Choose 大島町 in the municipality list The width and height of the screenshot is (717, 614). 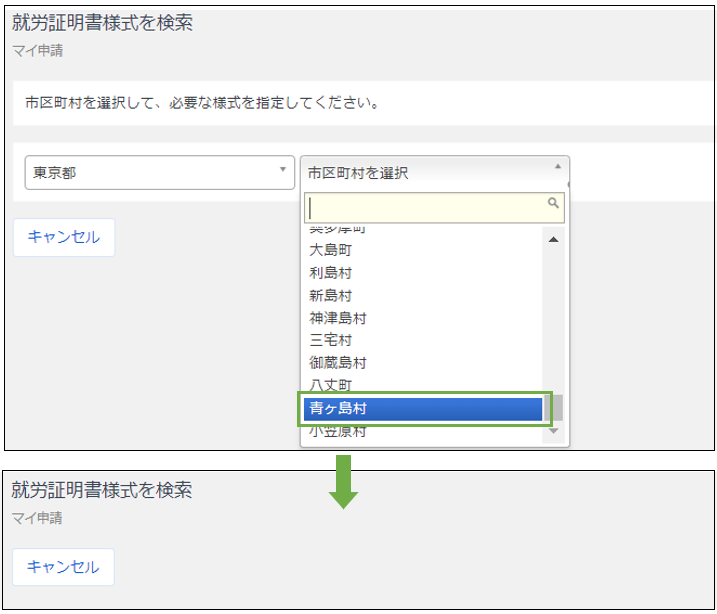pos(330,250)
